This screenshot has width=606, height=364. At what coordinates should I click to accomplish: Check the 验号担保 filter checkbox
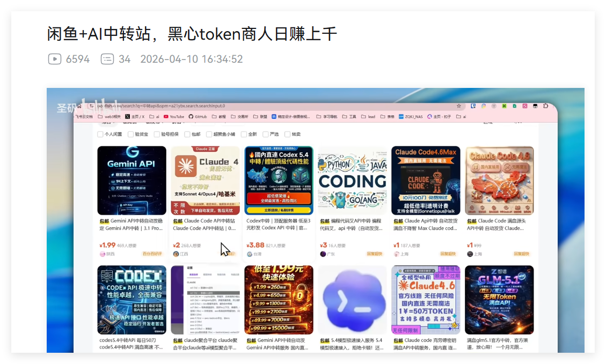point(157,135)
